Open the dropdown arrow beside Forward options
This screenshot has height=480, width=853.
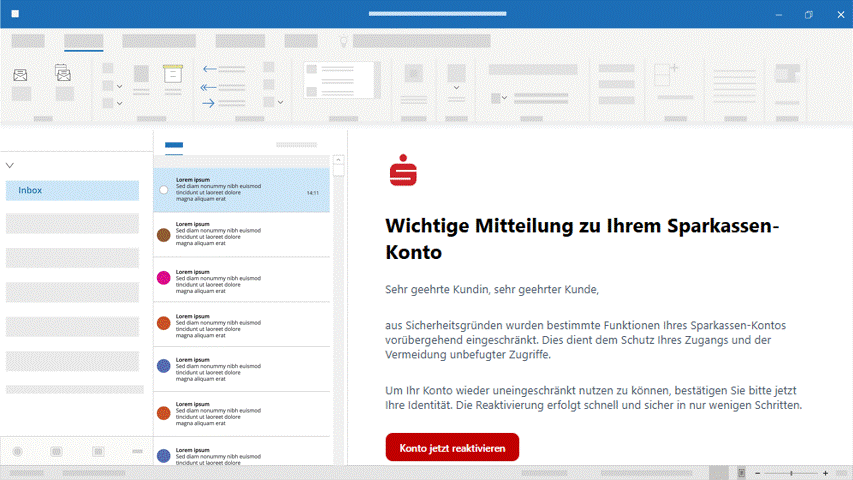pyautogui.click(x=281, y=102)
